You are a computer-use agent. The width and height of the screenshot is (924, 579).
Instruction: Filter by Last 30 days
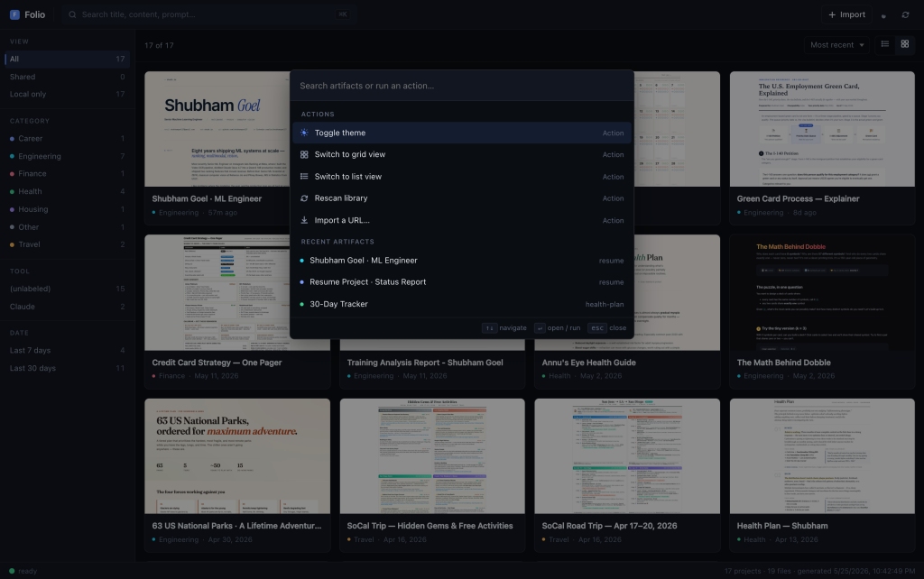[x=67, y=368]
